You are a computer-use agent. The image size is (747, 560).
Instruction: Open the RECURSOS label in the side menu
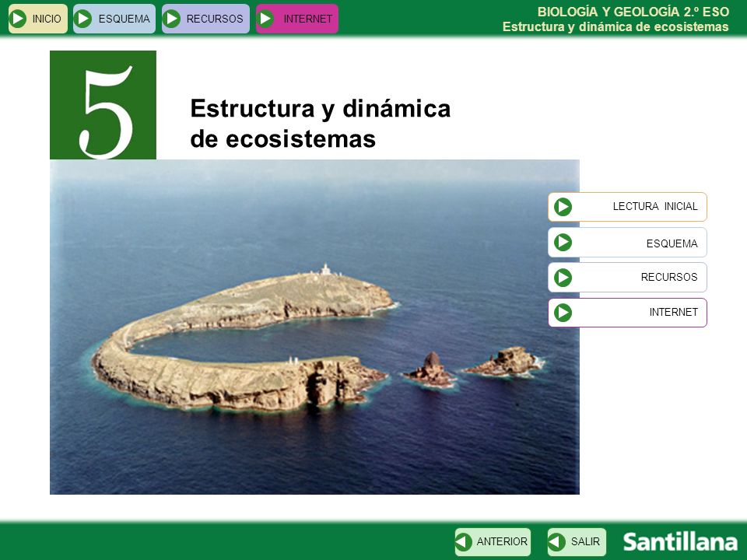[x=669, y=277]
